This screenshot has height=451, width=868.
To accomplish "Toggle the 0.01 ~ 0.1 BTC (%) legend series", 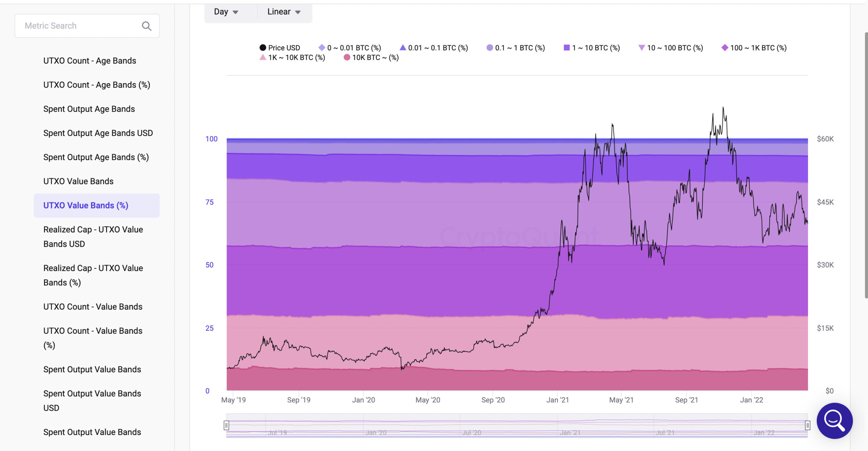I will [x=434, y=48].
